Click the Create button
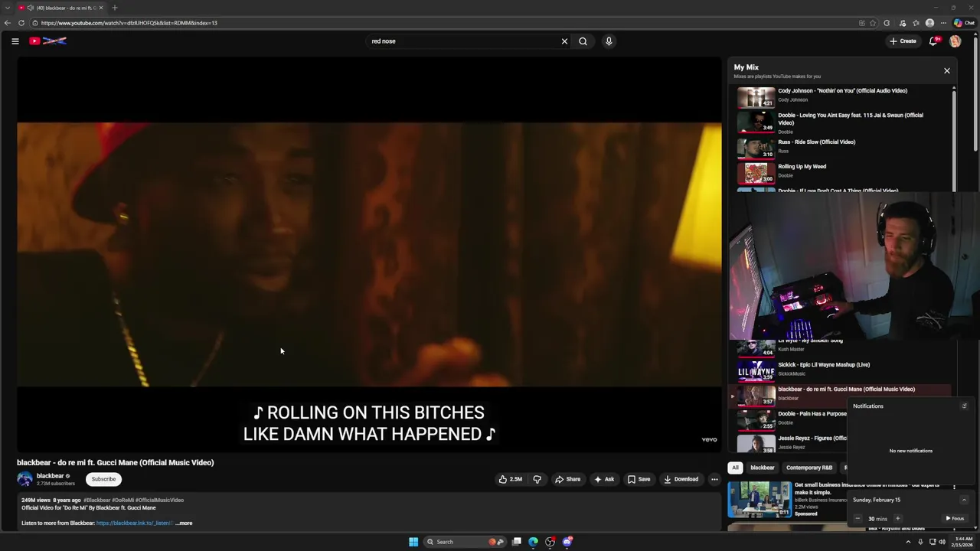 click(x=903, y=41)
